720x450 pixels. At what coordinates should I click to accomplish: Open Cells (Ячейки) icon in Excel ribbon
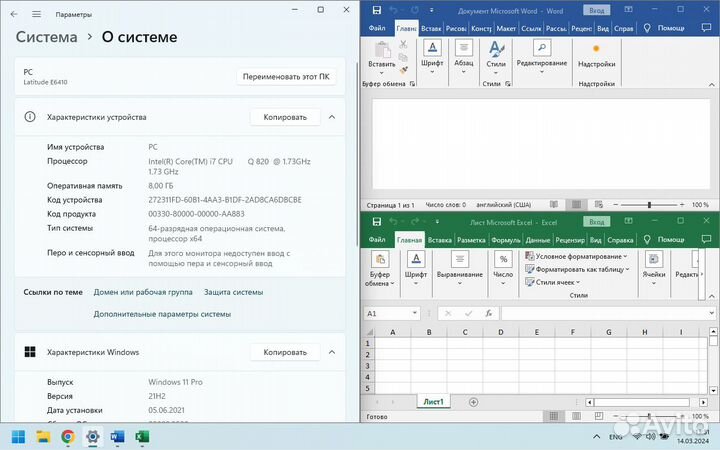click(x=654, y=259)
